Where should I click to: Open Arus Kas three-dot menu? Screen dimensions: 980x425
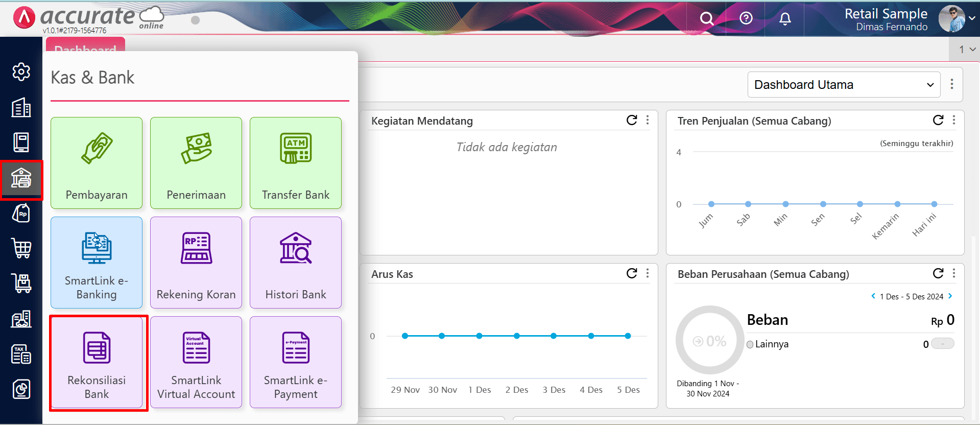[x=648, y=273]
